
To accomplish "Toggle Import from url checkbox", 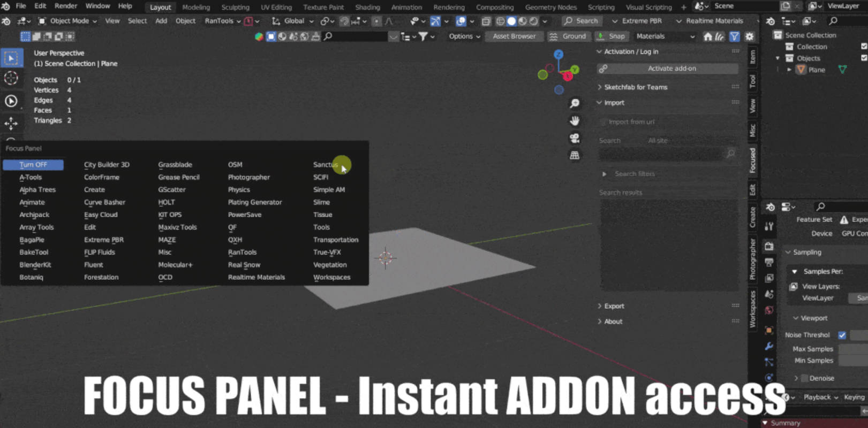I will pyautogui.click(x=603, y=122).
